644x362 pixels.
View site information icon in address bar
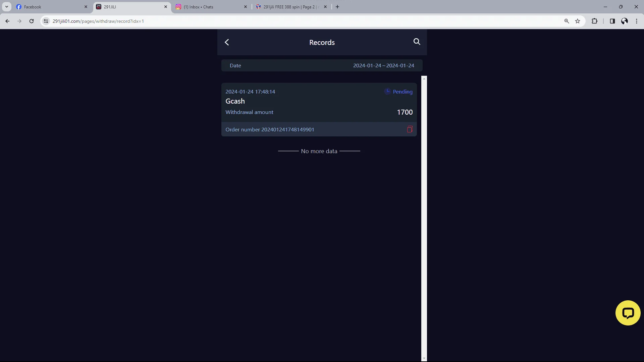point(46,21)
